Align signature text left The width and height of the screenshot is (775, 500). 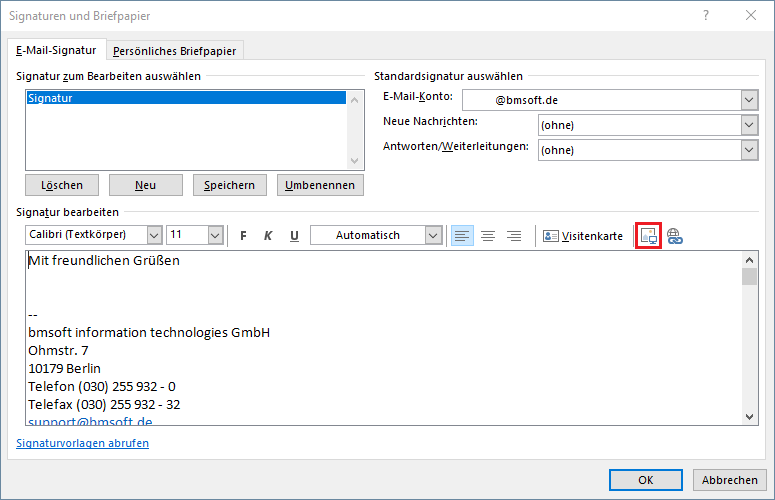click(462, 236)
